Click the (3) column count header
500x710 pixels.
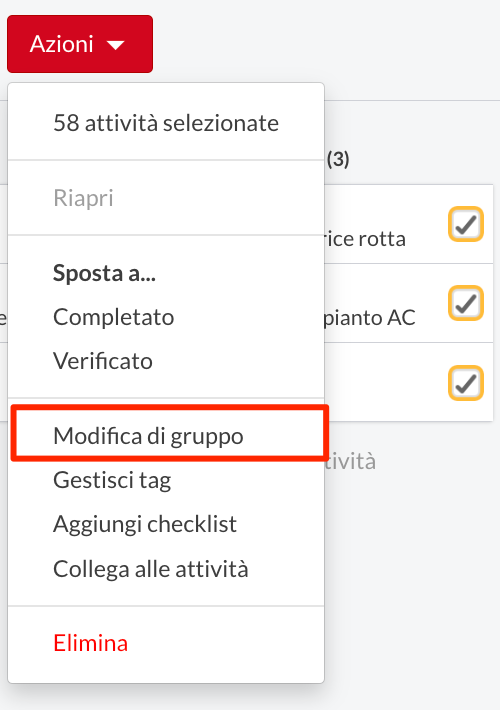pos(338,159)
